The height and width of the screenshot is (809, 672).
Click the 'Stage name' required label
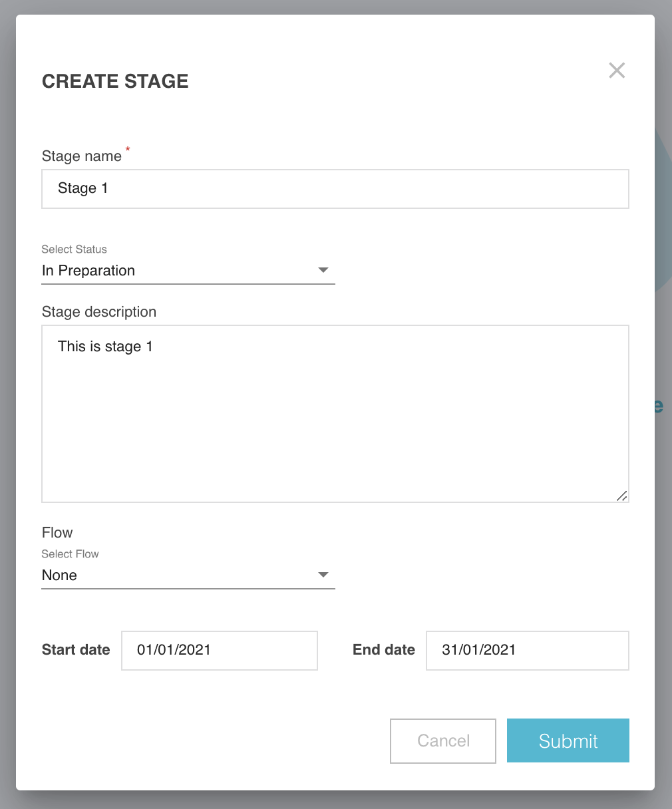(x=82, y=156)
